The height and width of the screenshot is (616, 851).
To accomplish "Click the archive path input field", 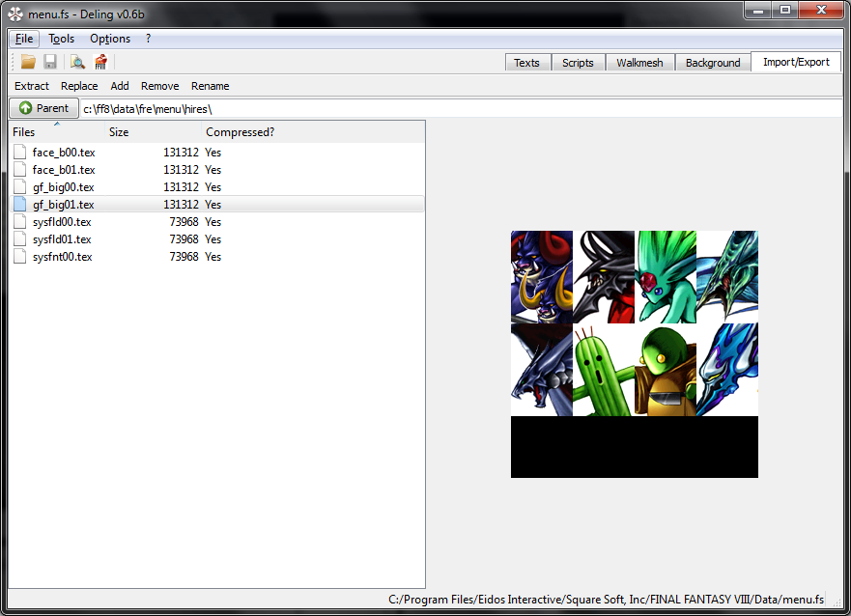I will click(x=462, y=108).
